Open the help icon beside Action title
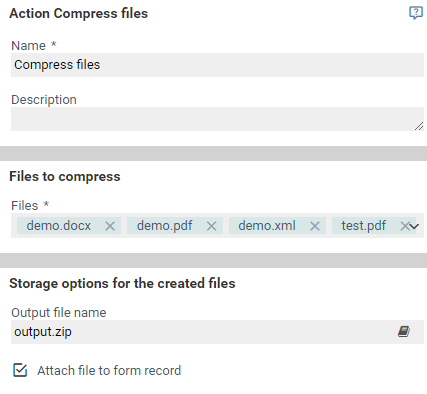Viewport: 427px width, 394px height. pyautogui.click(x=416, y=13)
